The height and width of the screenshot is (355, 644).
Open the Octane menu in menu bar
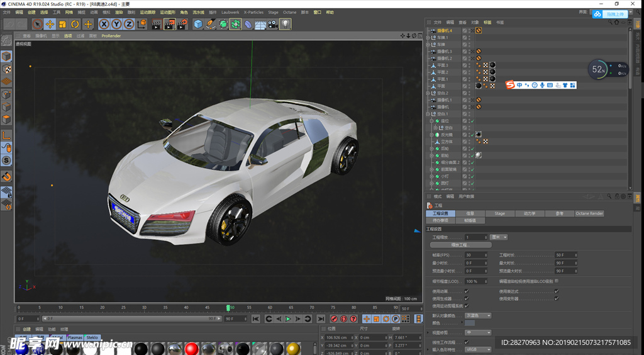pyautogui.click(x=289, y=12)
